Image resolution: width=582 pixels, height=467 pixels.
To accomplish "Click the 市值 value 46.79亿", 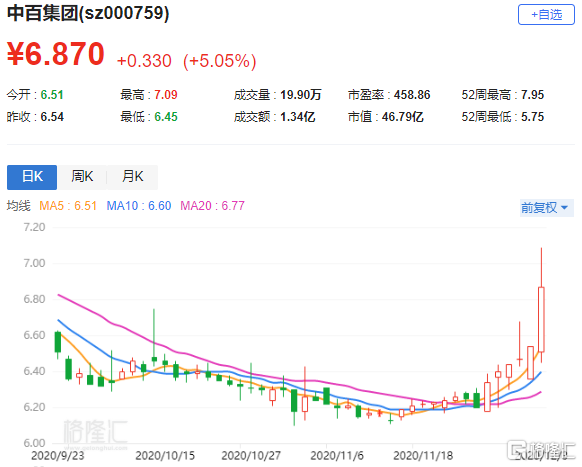I will [x=403, y=117].
